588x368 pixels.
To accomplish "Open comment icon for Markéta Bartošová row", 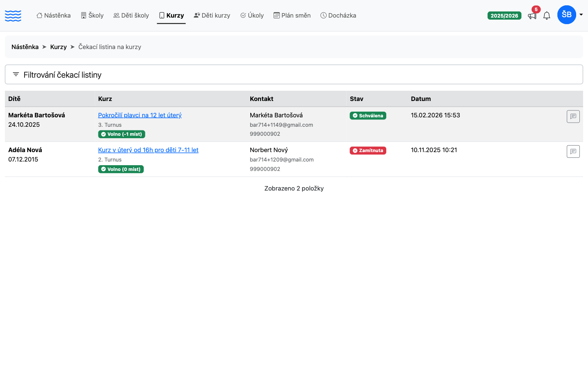I will click(573, 117).
